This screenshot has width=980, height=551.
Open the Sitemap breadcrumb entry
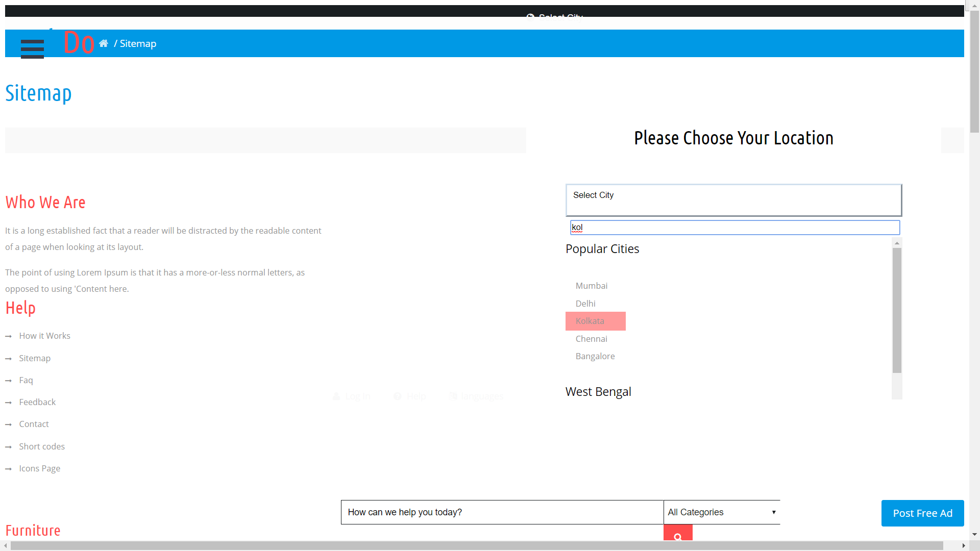pyautogui.click(x=138, y=43)
